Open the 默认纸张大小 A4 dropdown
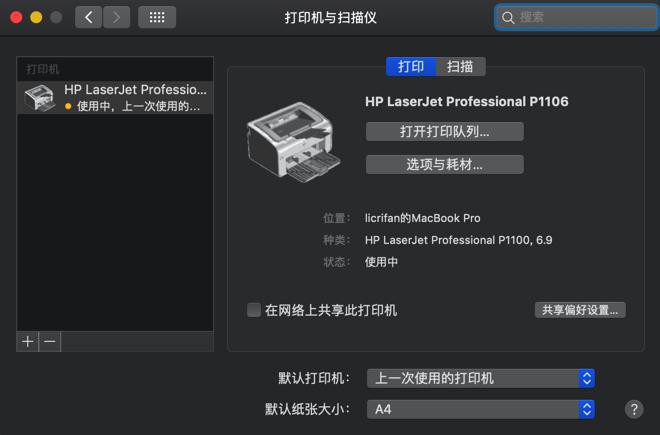Screen dimensions: 660x435 coord(481,409)
